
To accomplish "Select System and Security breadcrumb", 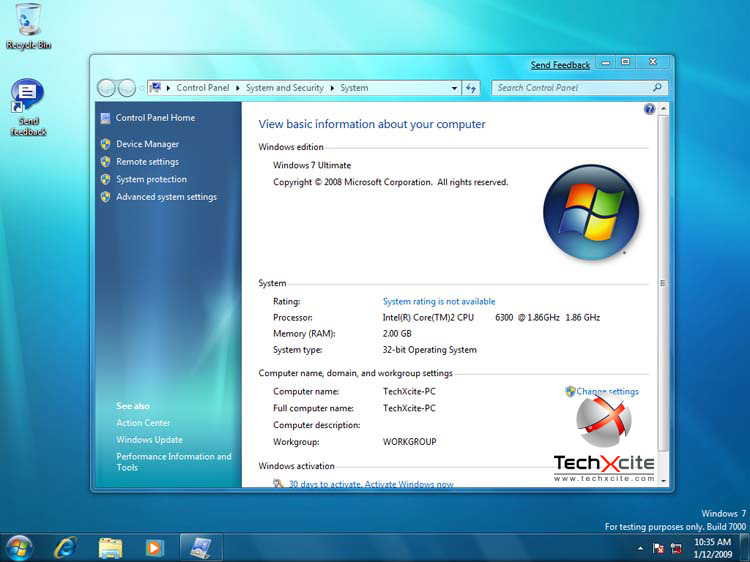I will pos(285,88).
